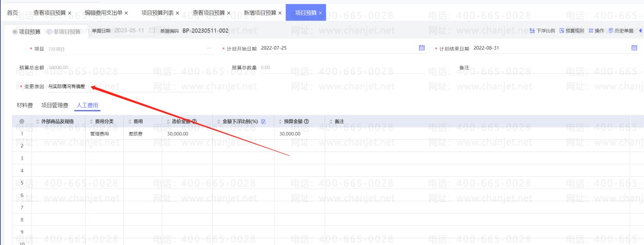Click the 差旅费 cell in row 1

(x=143, y=134)
